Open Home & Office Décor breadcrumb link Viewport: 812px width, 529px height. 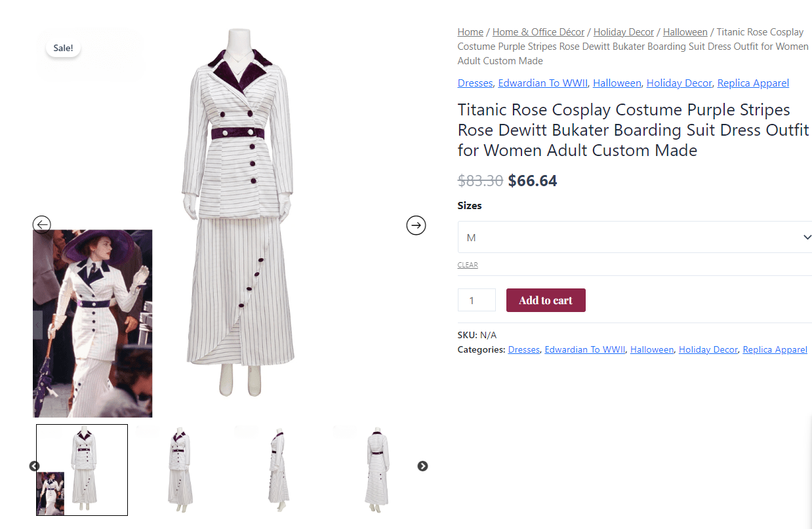coord(538,32)
